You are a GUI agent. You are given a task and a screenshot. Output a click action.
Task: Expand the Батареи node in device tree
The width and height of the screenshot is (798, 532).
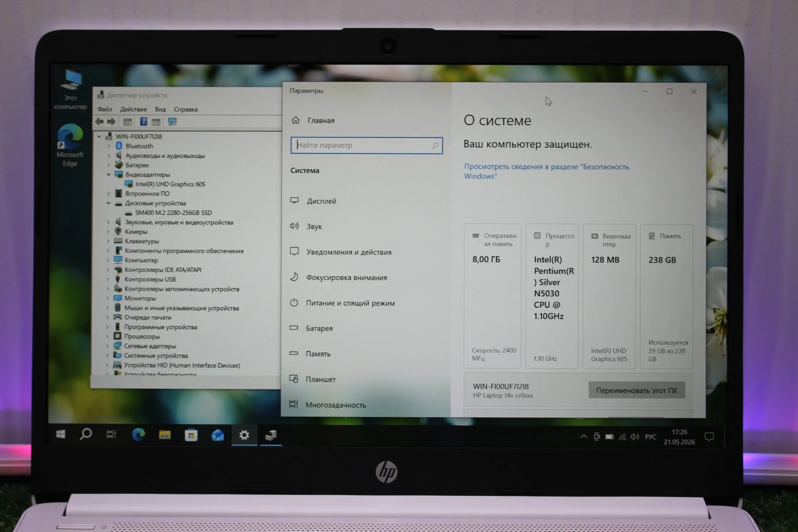109,165
